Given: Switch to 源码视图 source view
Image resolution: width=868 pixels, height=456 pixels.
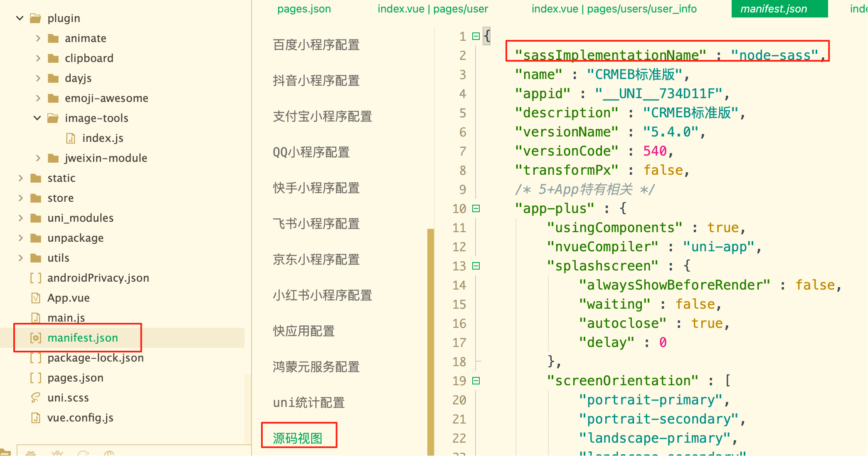Looking at the screenshot, I should 298,438.
